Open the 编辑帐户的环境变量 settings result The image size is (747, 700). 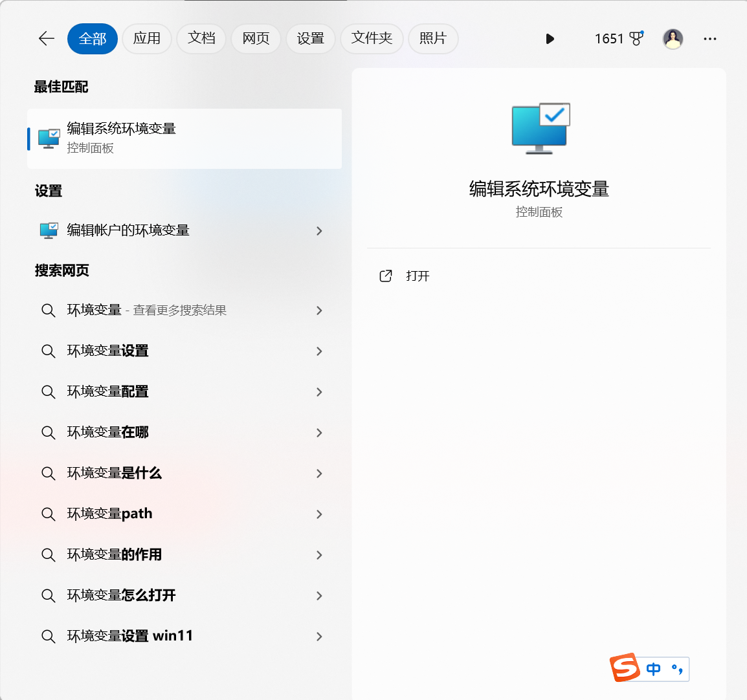[x=184, y=230]
